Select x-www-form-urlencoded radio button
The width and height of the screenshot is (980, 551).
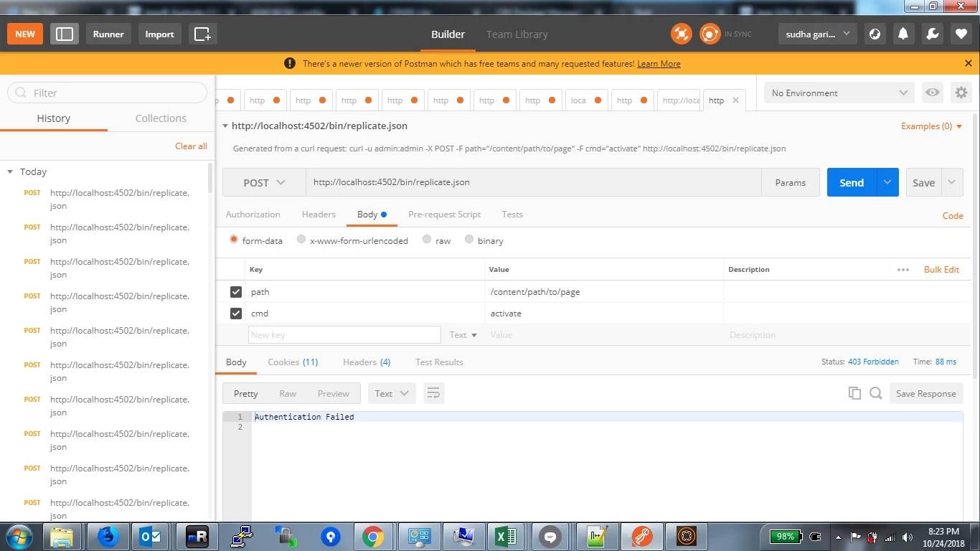click(x=301, y=240)
